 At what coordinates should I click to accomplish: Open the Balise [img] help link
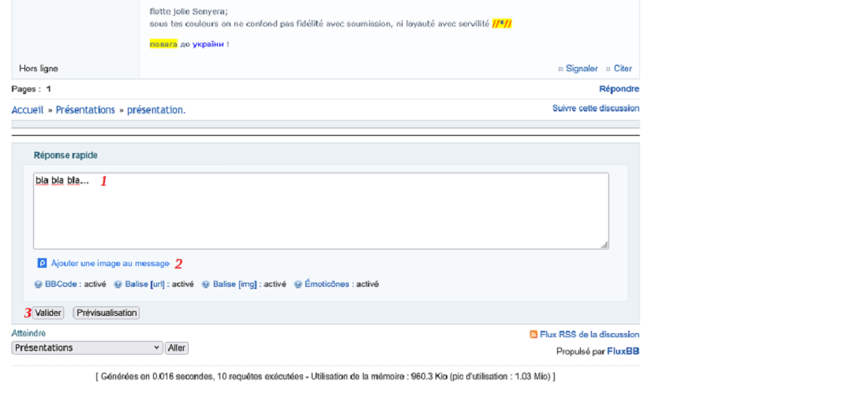234,283
